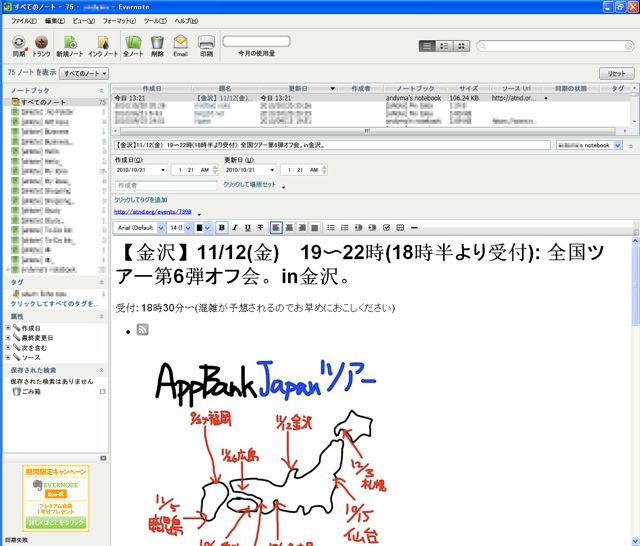Open the 作成日 date picker dropdown
Image resolution: width=640 pixels, height=546 pixels.
(x=163, y=170)
